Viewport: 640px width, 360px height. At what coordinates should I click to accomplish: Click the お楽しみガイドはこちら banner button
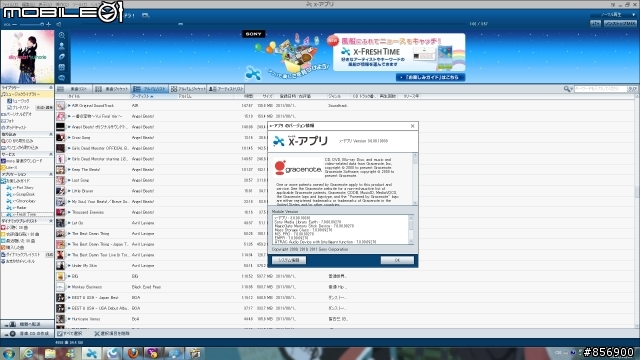[x=430, y=77]
